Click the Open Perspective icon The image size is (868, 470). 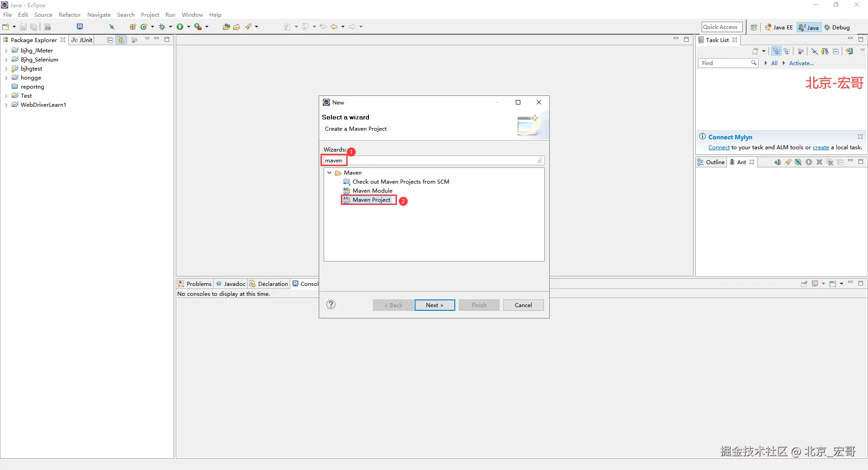point(754,27)
